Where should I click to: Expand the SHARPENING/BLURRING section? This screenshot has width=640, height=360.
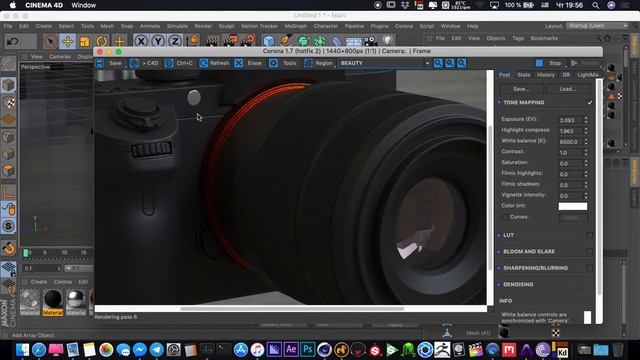(499, 268)
